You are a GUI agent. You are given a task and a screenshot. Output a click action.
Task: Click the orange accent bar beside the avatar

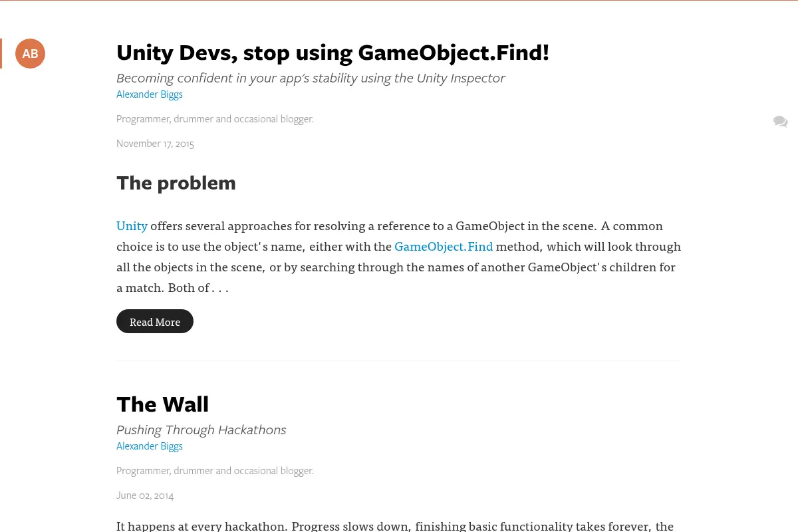[1, 53]
